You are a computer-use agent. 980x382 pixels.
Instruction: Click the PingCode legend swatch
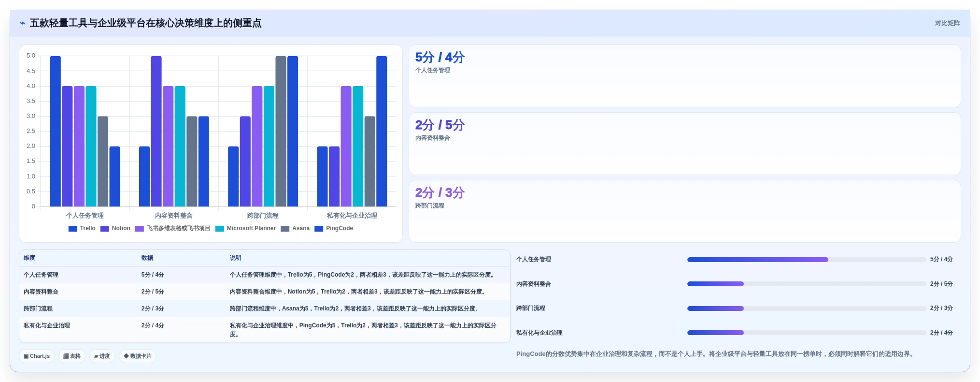click(x=319, y=229)
